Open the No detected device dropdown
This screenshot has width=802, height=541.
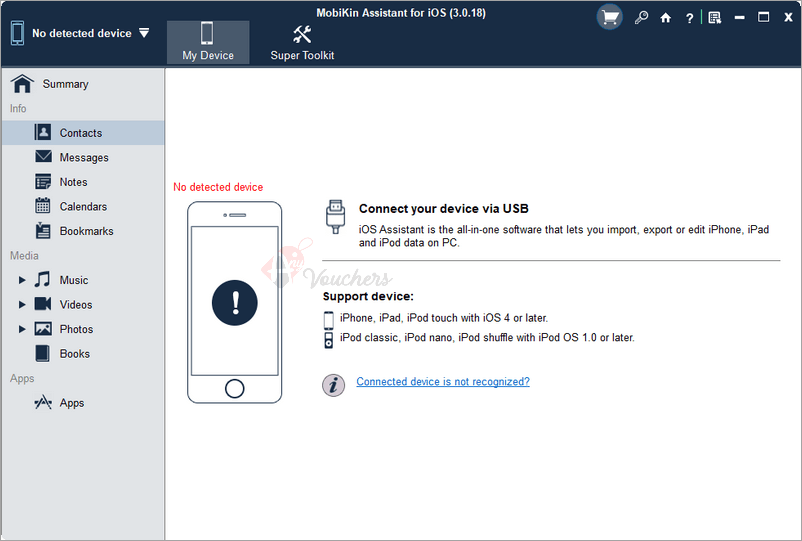144,32
